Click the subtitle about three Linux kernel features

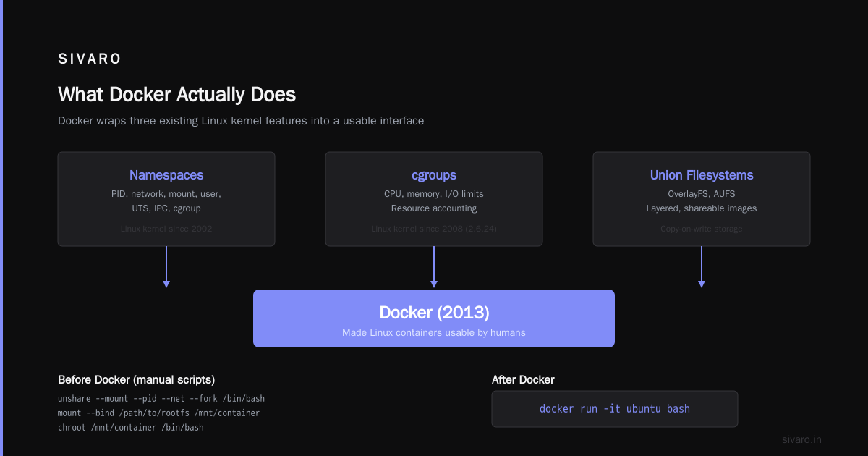[x=241, y=121]
